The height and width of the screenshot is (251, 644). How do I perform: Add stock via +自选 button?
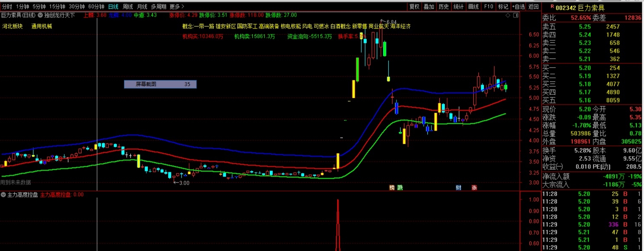click(x=518, y=7)
